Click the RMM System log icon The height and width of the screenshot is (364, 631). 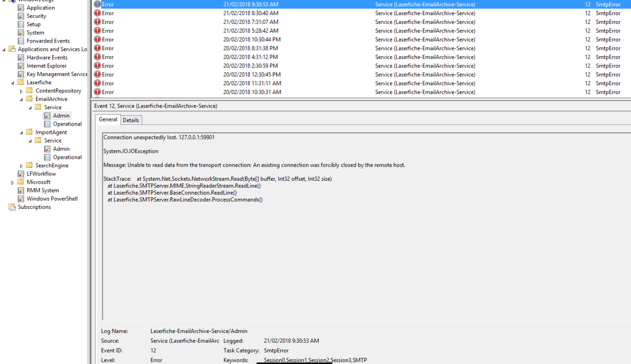click(x=21, y=190)
